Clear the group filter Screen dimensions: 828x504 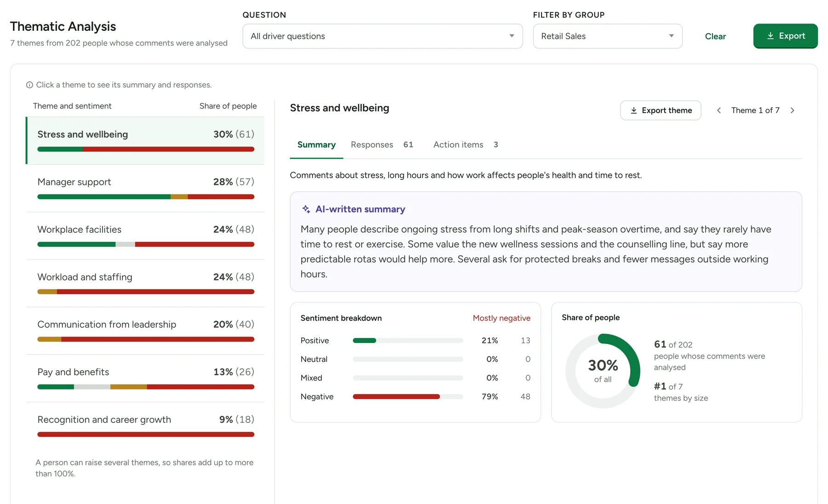click(x=715, y=36)
